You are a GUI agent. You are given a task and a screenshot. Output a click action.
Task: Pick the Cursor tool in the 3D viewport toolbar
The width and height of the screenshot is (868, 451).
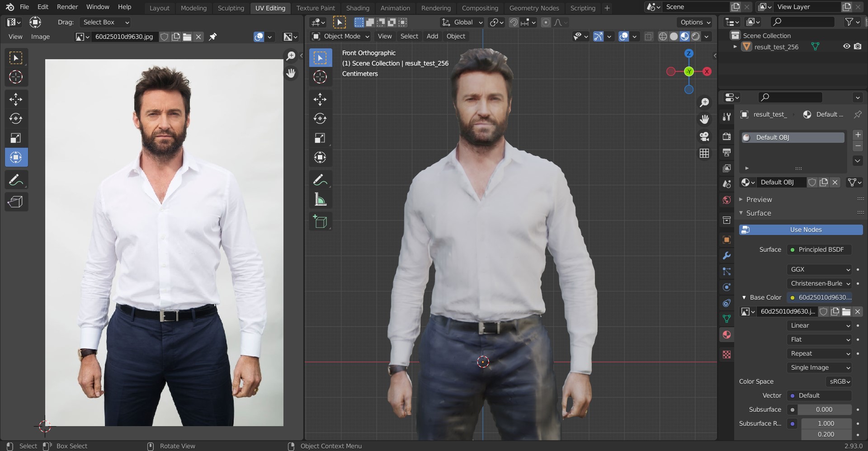pyautogui.click(x=321, y=77)
